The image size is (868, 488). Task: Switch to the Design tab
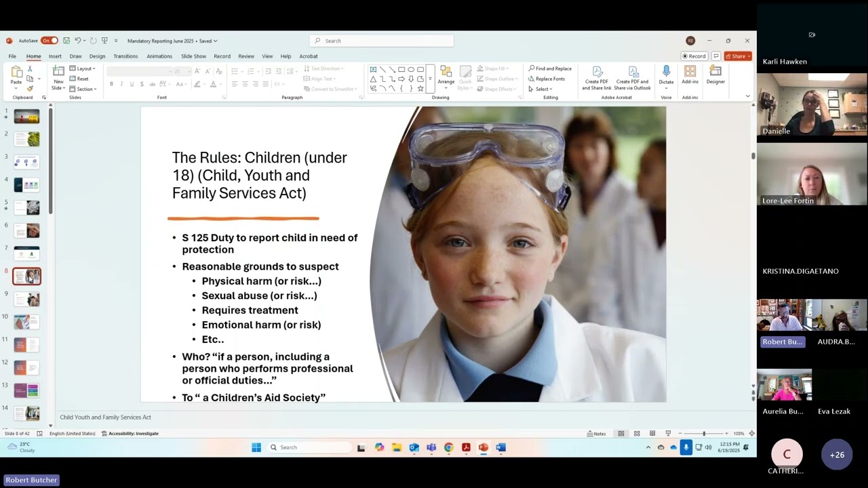coord(97,56)
